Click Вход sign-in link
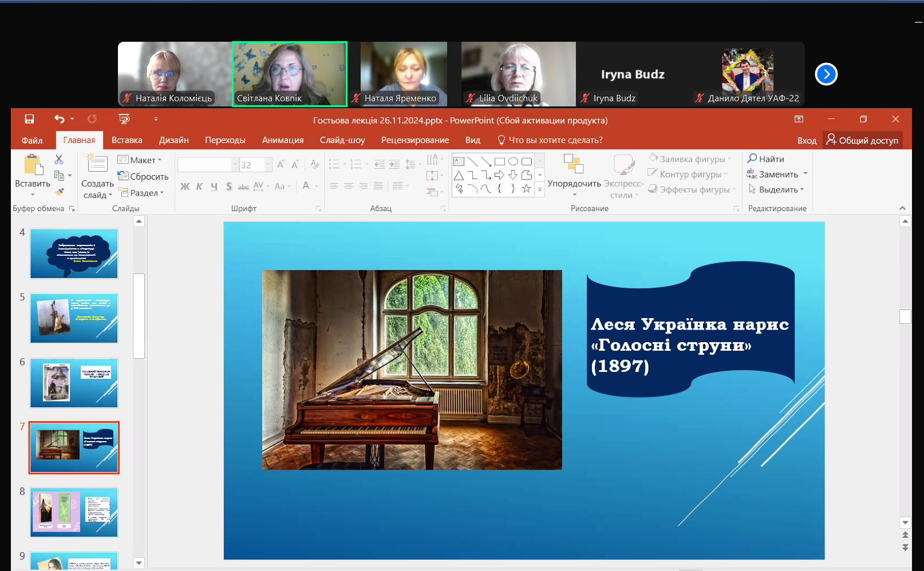This screenshot has width=924, height=571. point(807,140)
